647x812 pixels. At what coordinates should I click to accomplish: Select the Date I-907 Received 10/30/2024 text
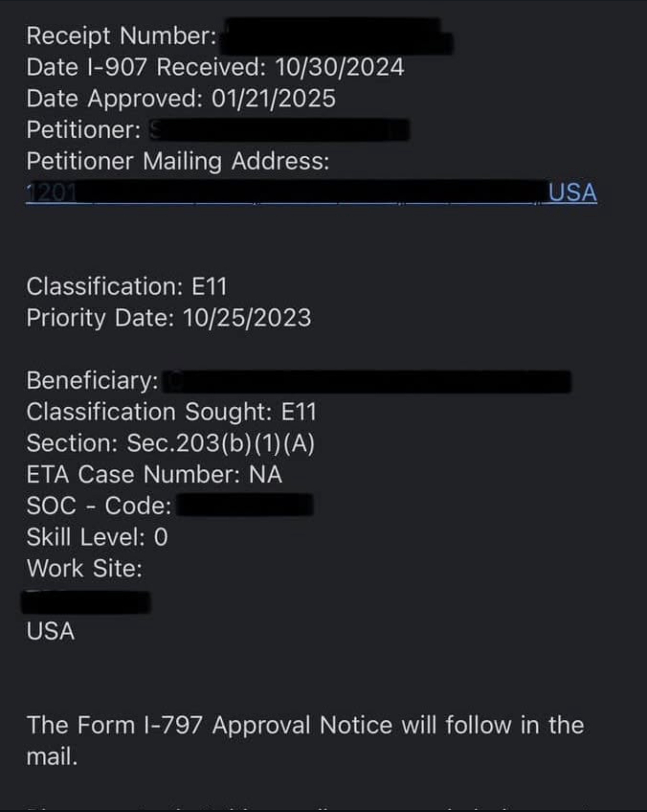(215, 67)
